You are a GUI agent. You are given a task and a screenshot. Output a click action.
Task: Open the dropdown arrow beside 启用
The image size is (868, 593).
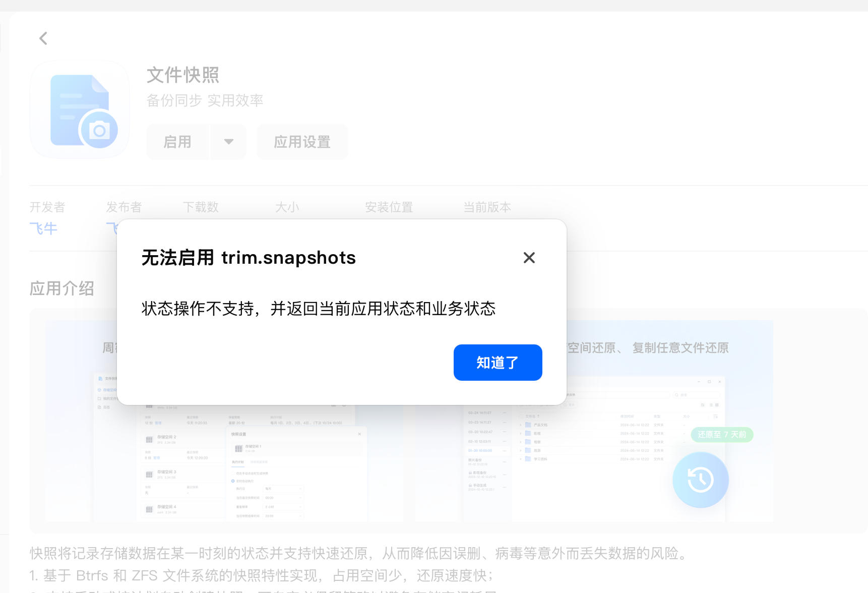coord(228,142)
